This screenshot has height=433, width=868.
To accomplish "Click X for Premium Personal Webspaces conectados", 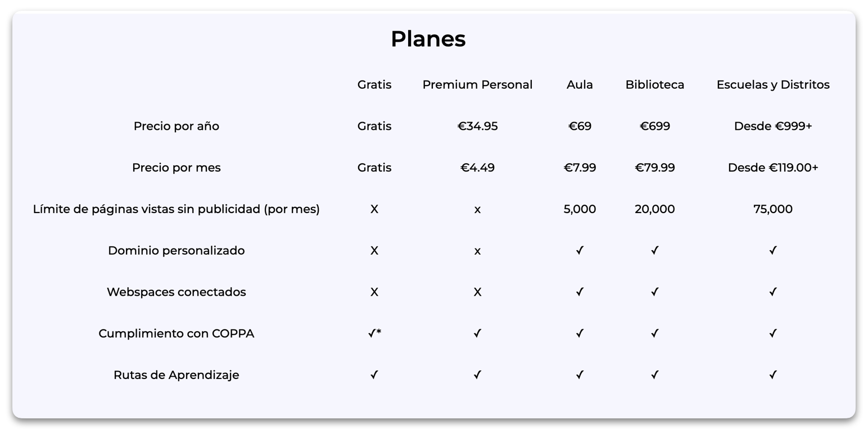I will point(477,292).
